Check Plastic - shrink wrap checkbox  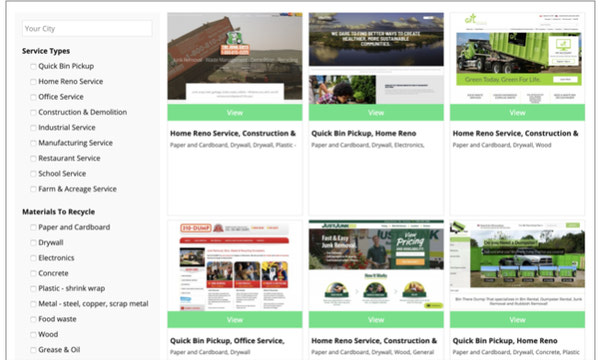(x=33, y=289)
